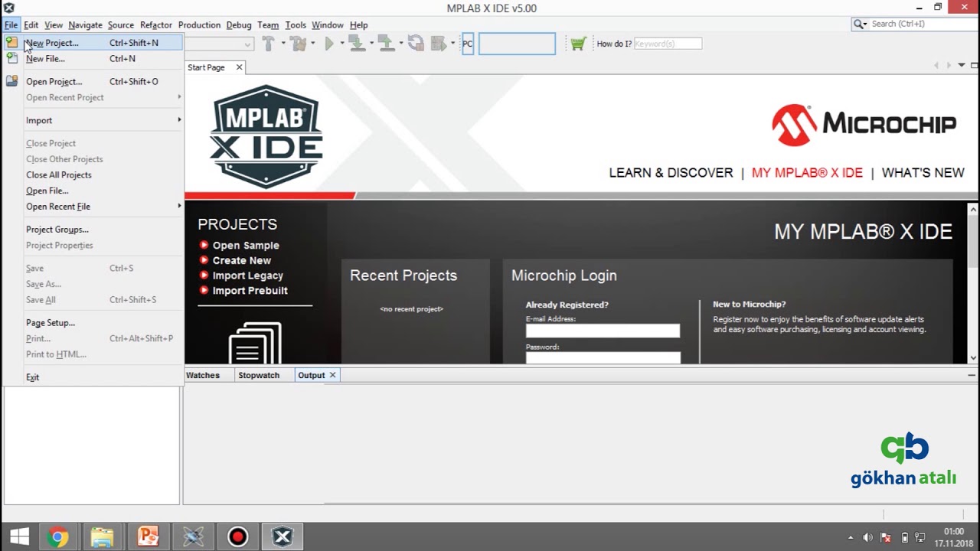The height and width of the screenshot is (551, 980).
Task: Switch to the Watches tab
Action: pos(203,375)
